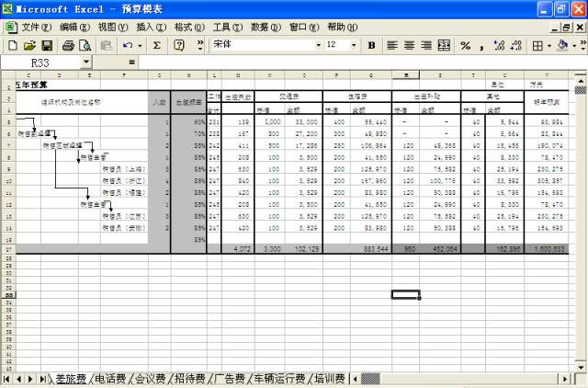Apply percent style to the cell
This screenshot has height=388, width=588.
coord(466,45)
